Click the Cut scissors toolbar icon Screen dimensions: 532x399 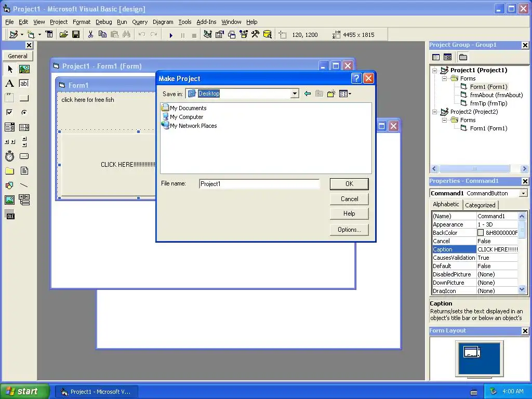coord(90,34)
